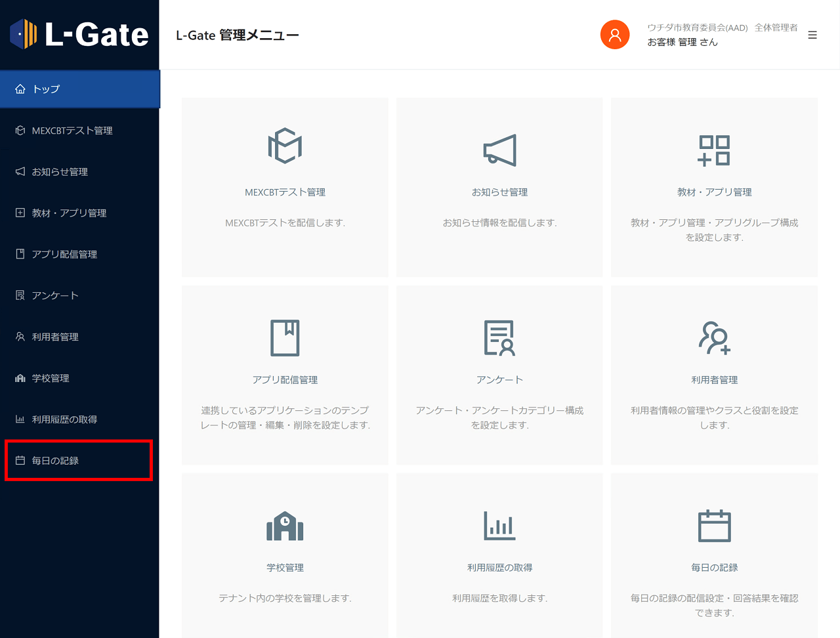Click the sidebar お知らせ管理 megaphone icon
The height and width of the screenshot is (638, 840).
tap(20, 171)
